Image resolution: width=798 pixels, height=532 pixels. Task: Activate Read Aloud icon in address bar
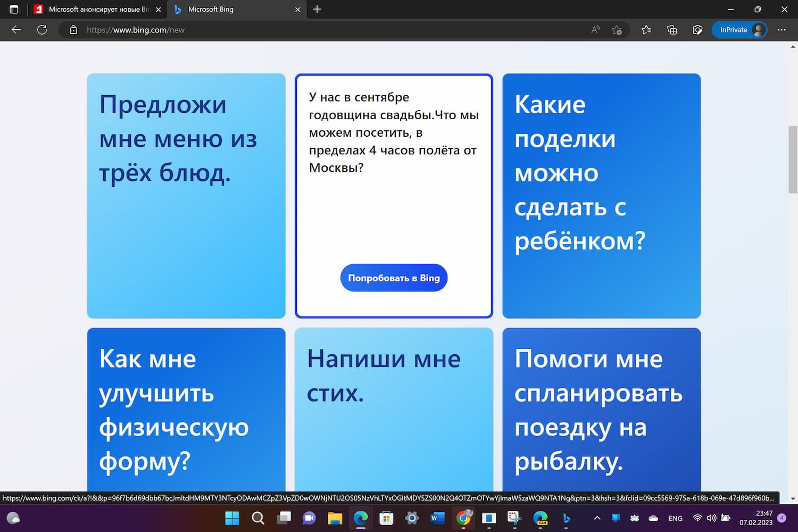click(x=595, y=30)
